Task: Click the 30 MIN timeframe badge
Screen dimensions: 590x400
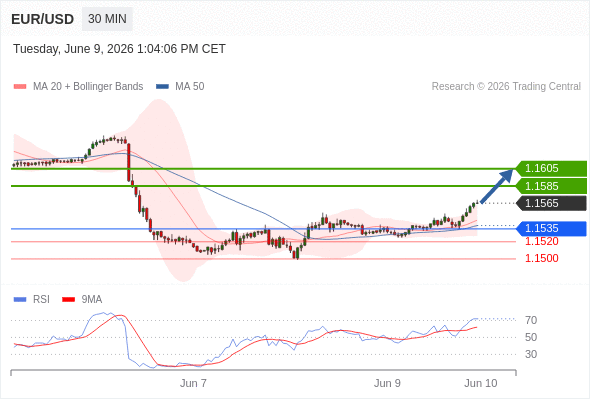Action: point(107,19)
